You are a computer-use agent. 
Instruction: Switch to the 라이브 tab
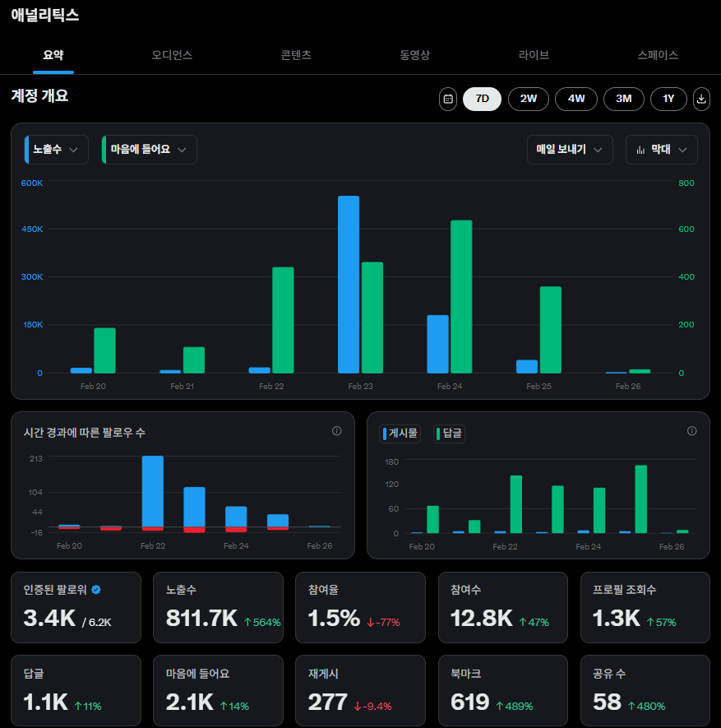click(534, 55)
